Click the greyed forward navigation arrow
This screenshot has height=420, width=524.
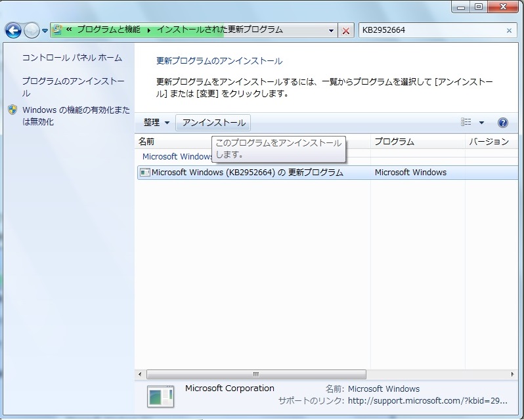32,31
